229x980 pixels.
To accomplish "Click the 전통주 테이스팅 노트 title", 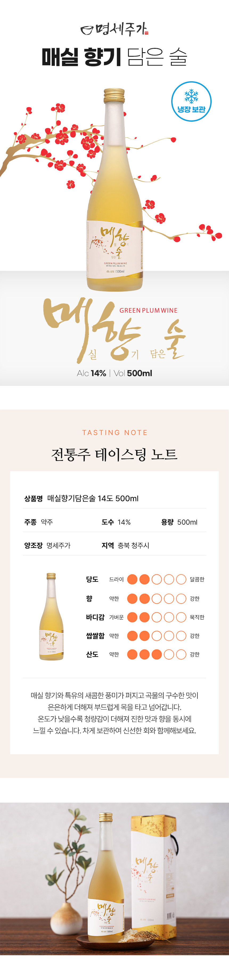I will click(114, 454).
